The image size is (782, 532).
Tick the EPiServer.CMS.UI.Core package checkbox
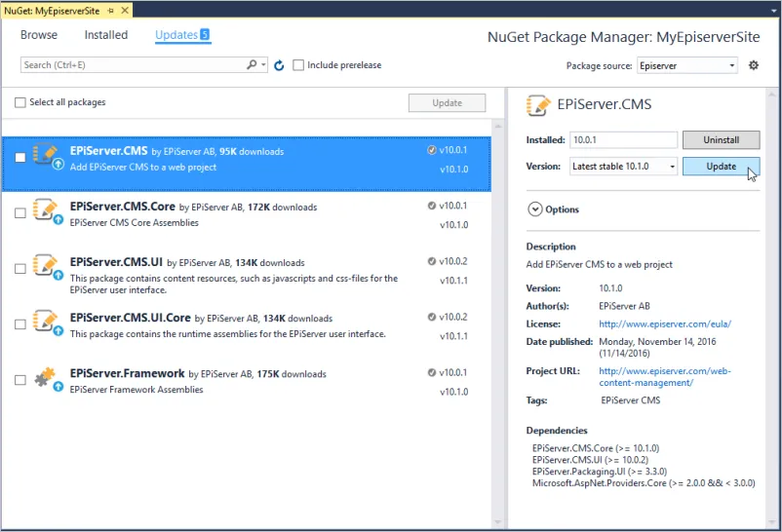point(20,324)
